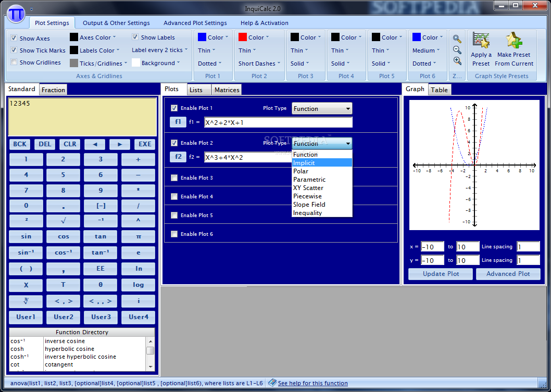The height and width of the screenshot is (392, 551).
Task: Check Enable Plot 4
Action: [x=174, y=196]
